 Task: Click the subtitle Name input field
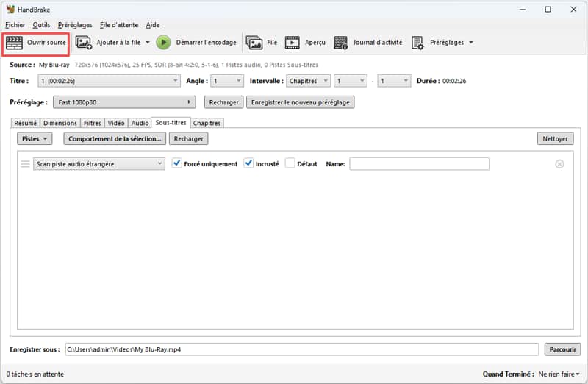pyautogui.click(x=419, y=164)
